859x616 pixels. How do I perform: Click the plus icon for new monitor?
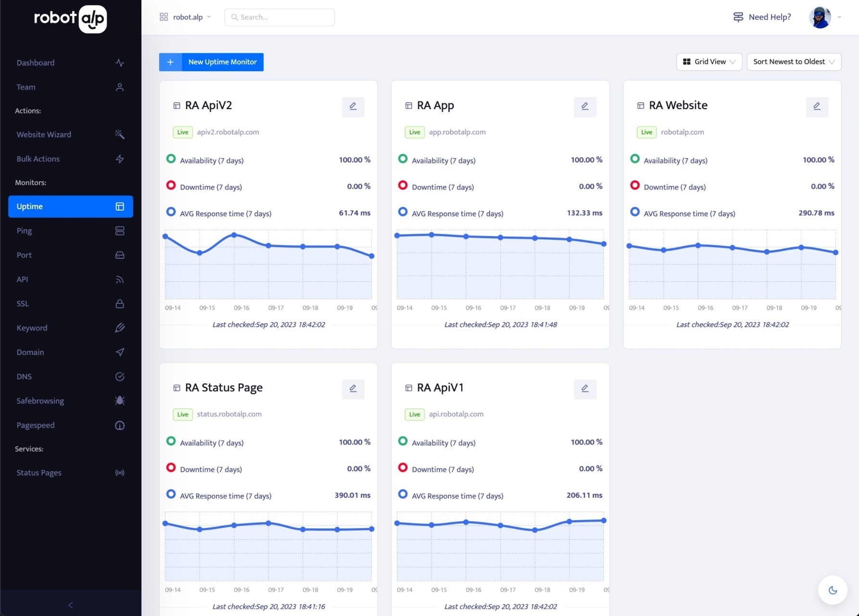point(170,62)
